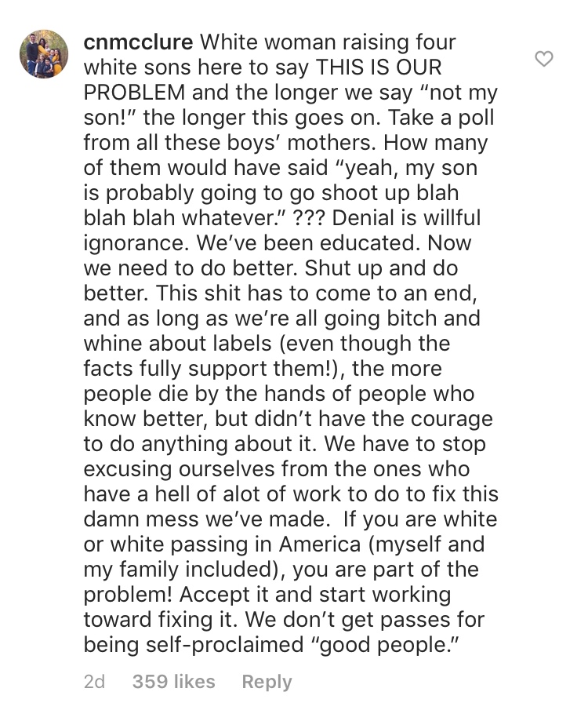
Task: Open cnmcclure's profile picture
Action: pos(44,54)
